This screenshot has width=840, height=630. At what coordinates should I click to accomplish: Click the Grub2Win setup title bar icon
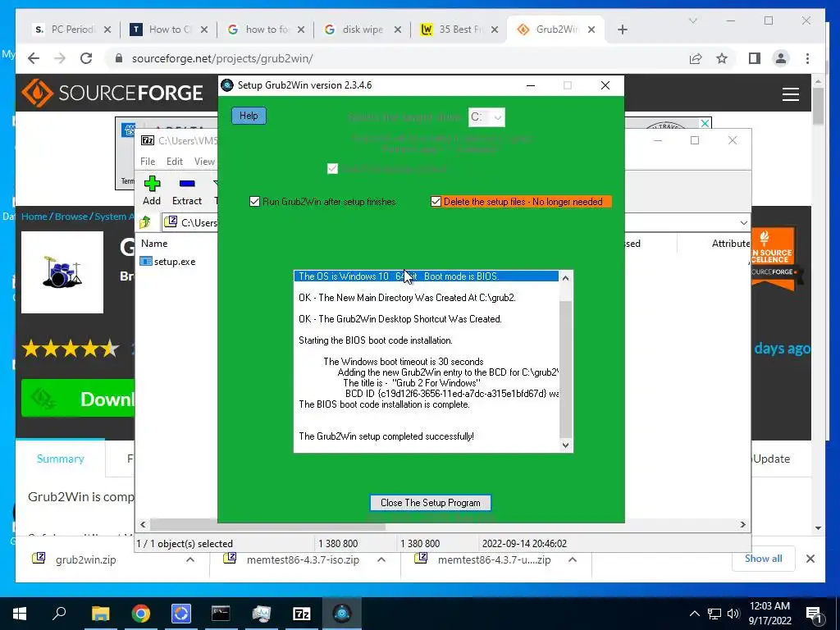click(x=227, y=85)
